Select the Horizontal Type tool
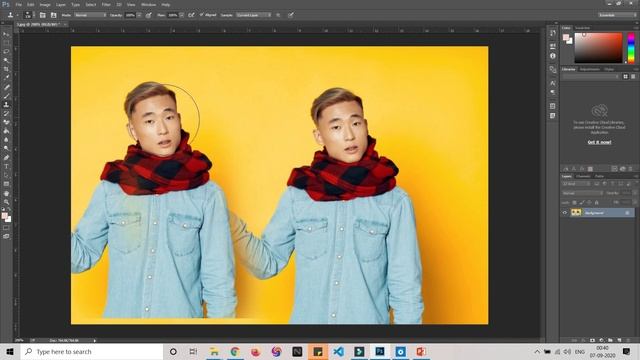This screenshot has height=360, width=640. pyautogui.click(x=6, y=167)
